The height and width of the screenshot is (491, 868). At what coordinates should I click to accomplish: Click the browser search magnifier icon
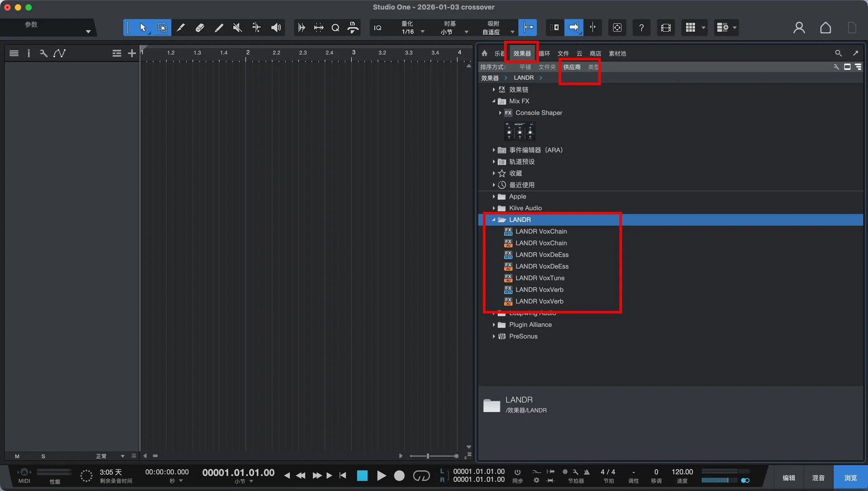click(838, 53)
